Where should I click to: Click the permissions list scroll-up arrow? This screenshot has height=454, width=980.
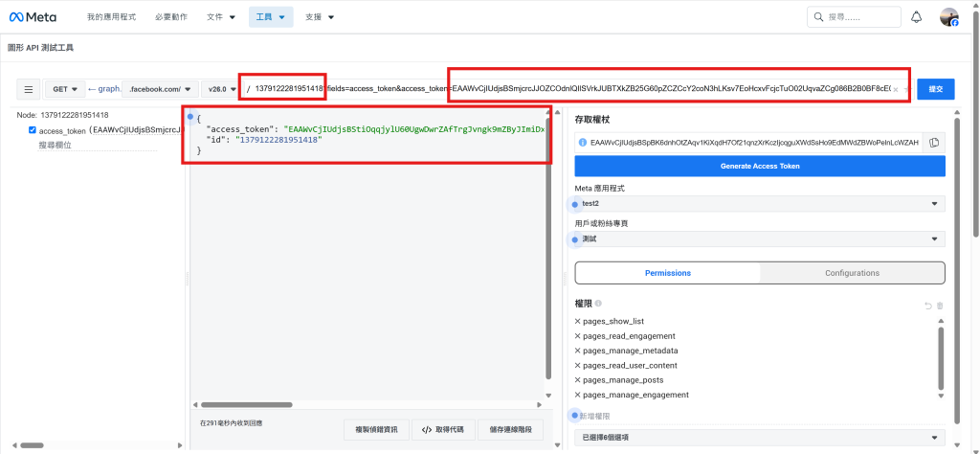[942, 321]
